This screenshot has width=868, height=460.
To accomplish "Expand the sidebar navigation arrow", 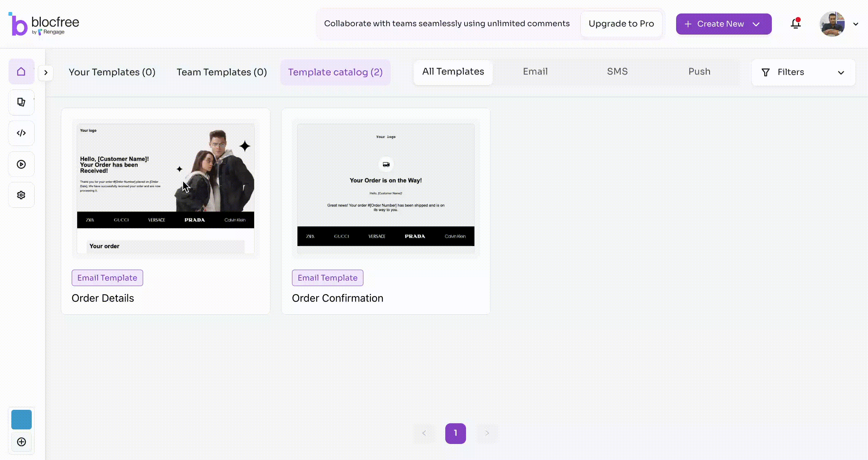I will point(46,72).
